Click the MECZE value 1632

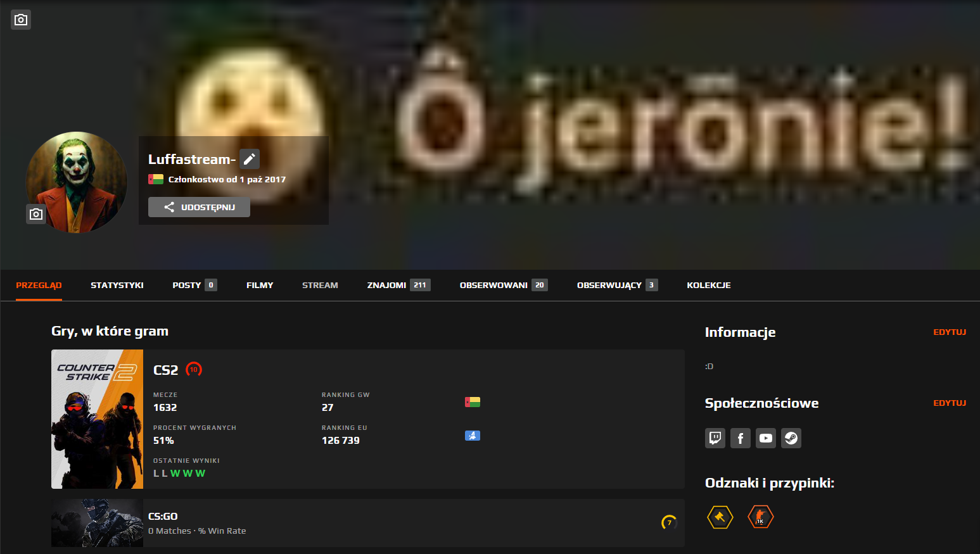[x=165, y=408]
